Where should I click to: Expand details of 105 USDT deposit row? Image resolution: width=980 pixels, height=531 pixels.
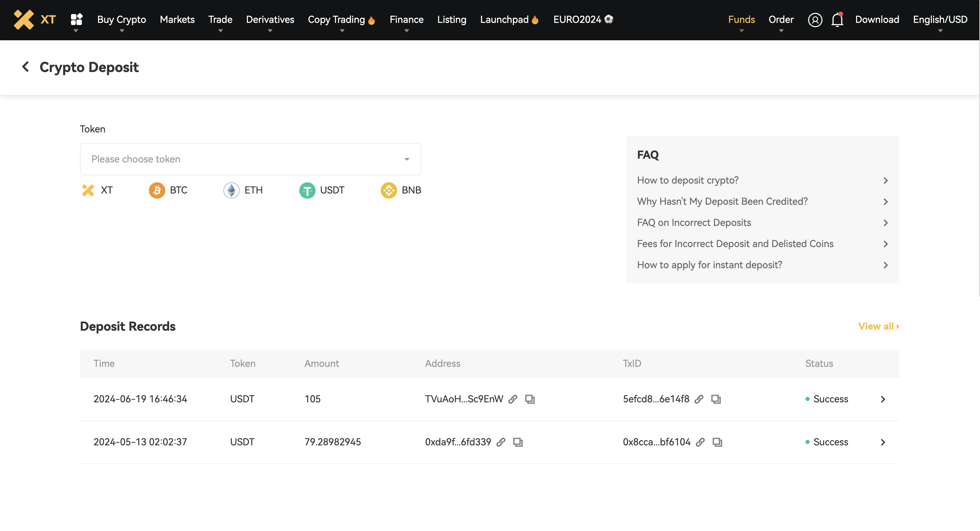pos(883,399)
